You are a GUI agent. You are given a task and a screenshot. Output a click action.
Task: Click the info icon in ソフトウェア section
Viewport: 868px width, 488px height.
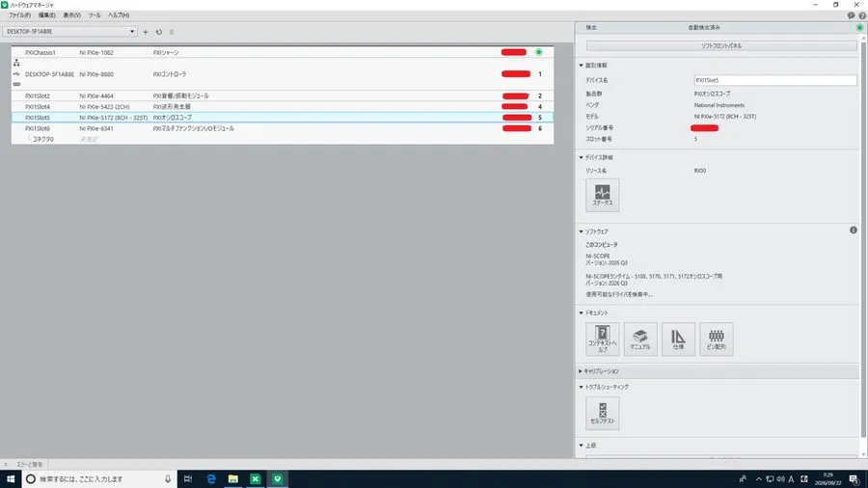tap(854, 230)
